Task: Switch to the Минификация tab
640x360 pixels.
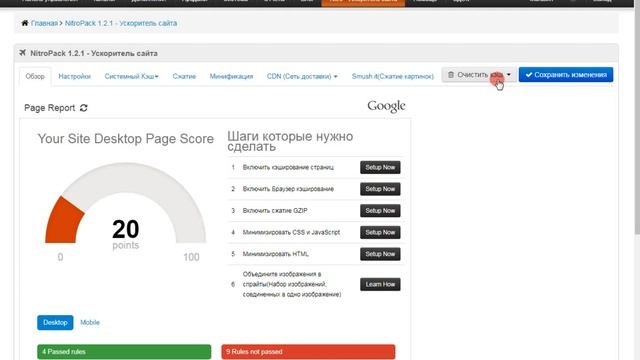Action: coord(231,76)
